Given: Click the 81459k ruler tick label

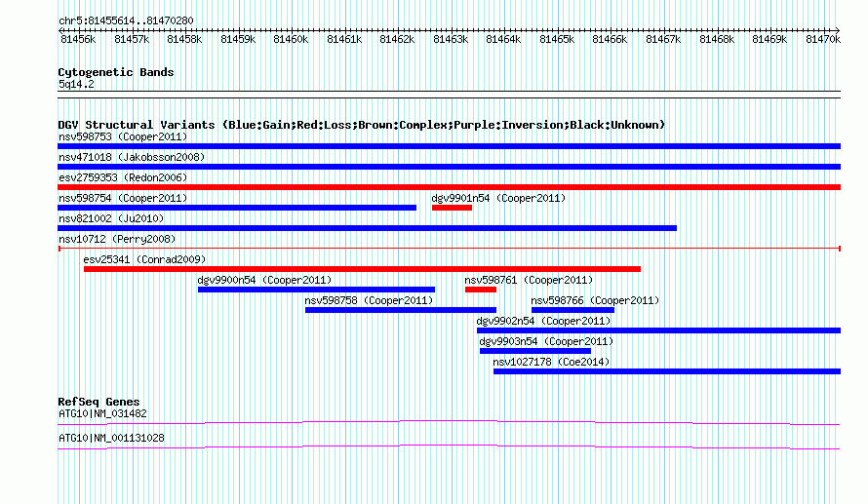Looking at the screenshot, I should (238, 39).
